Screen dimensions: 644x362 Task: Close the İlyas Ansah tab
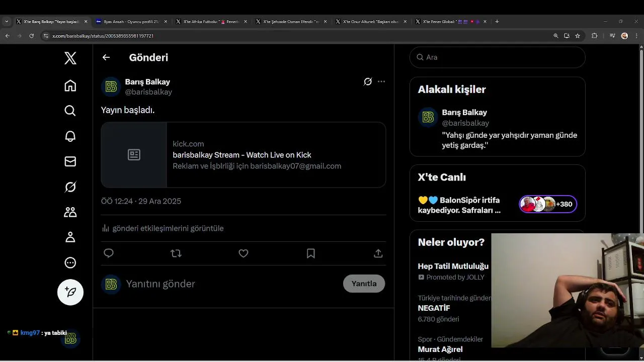point(166,22)
